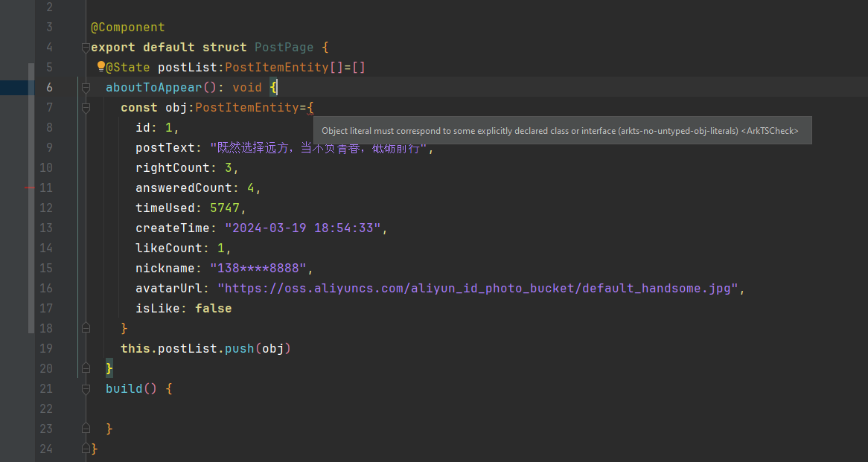
Task: Click line number 13 in the gutter
Action: click(x=46, y=228)
